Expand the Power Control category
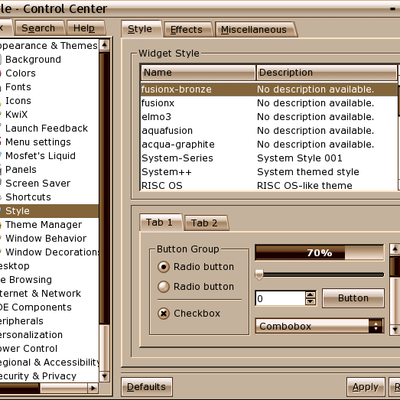This screenshot has width=400, height=400. [29, 349]
